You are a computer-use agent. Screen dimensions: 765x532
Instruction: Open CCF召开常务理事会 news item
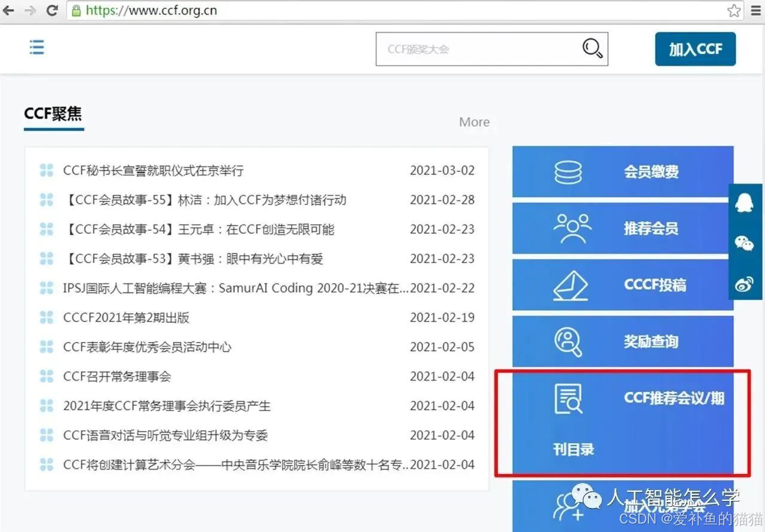click(x=117, y=377)
